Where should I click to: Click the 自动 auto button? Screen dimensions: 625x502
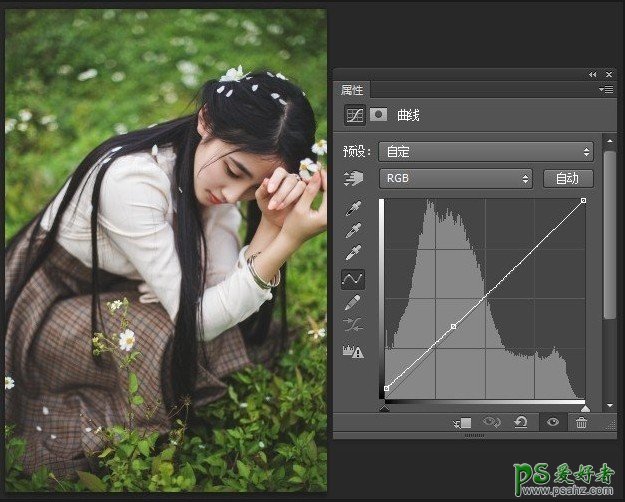[568, 179]
